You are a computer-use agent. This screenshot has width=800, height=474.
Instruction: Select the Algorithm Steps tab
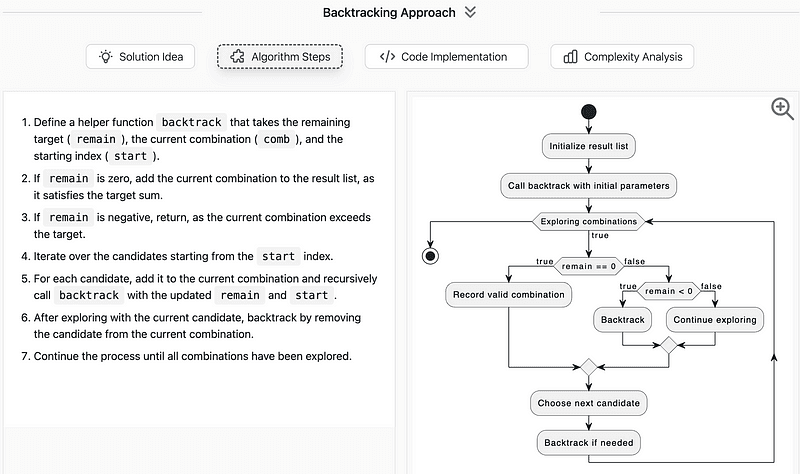280,57
